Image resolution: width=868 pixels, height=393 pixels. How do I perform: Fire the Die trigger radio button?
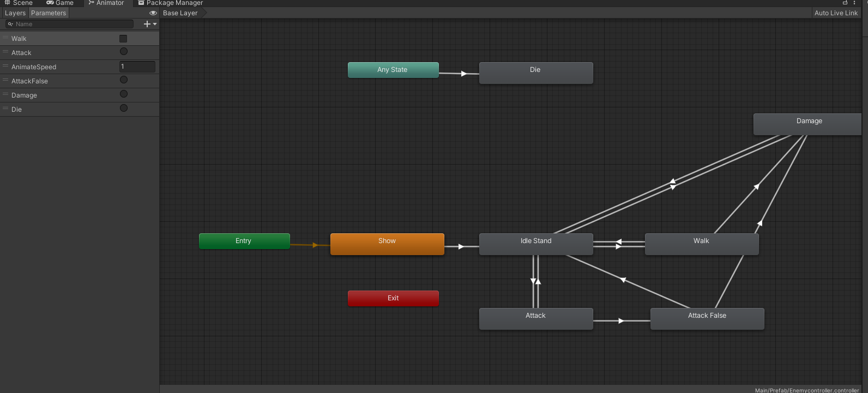tap(124, 108)
